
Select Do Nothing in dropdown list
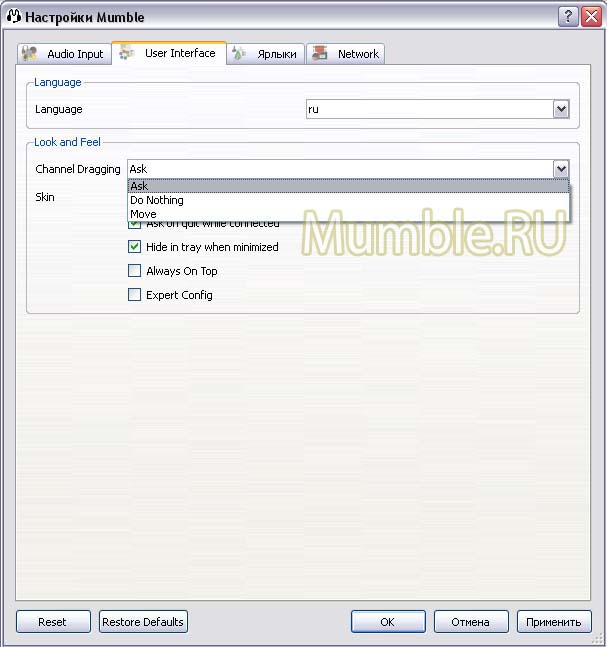point(157,200)
